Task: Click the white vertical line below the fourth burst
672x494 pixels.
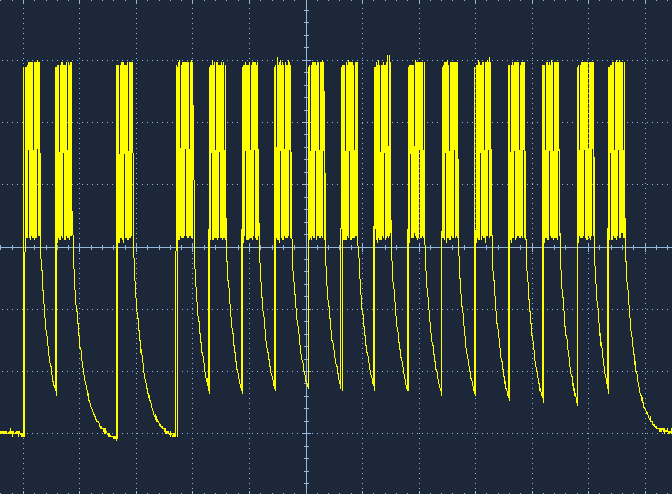Action: click(x=176, y=340)
